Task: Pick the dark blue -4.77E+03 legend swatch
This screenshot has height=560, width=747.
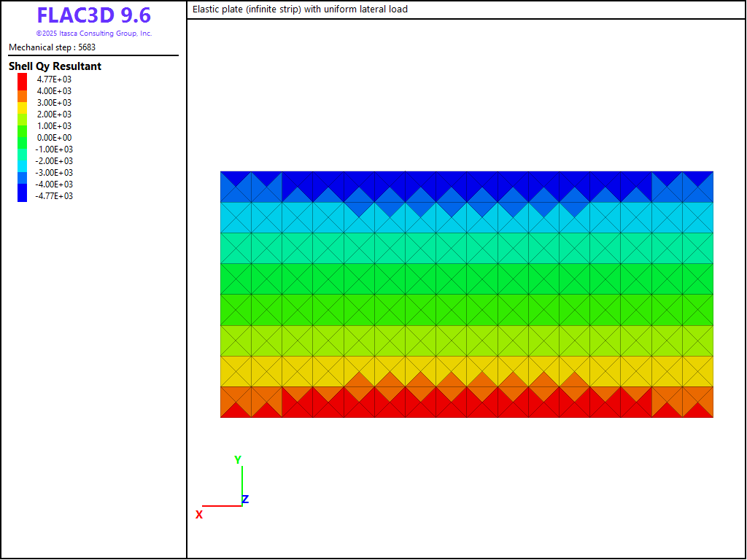Action: click(x=22, y=195)
